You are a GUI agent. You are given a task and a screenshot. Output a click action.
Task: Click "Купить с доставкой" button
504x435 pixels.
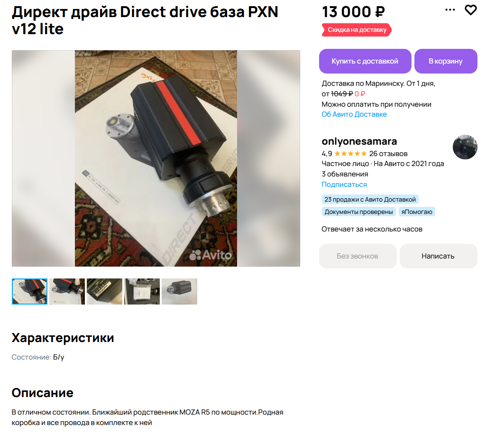point(365,61)
